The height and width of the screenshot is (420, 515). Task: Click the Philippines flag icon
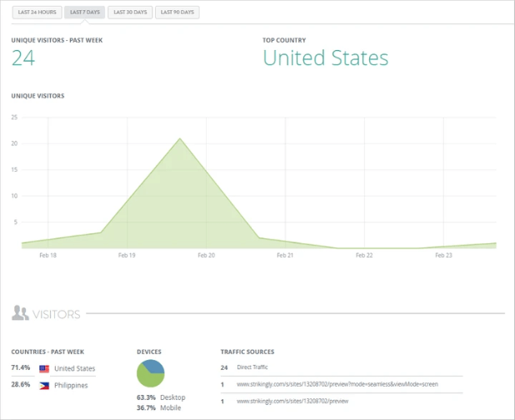[44, 385]
